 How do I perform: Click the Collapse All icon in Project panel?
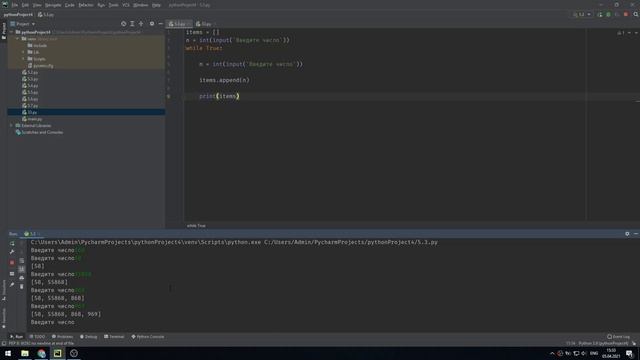tap(141, 24)
